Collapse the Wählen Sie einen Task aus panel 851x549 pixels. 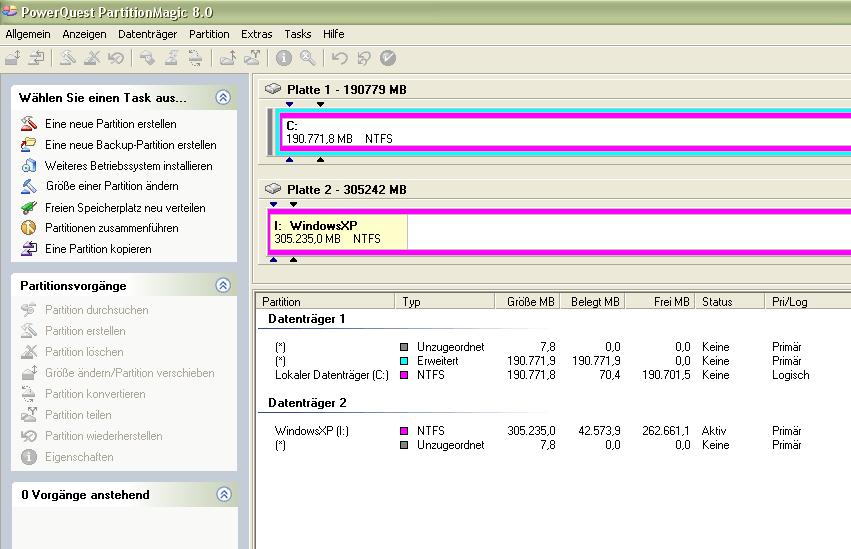coord(223,97)
